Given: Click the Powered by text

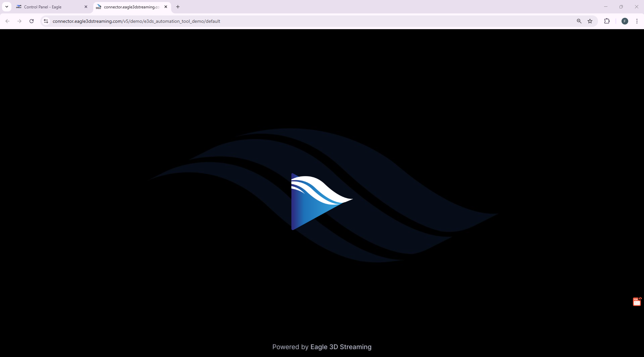Looking at the screenshot, I should 289,347.
